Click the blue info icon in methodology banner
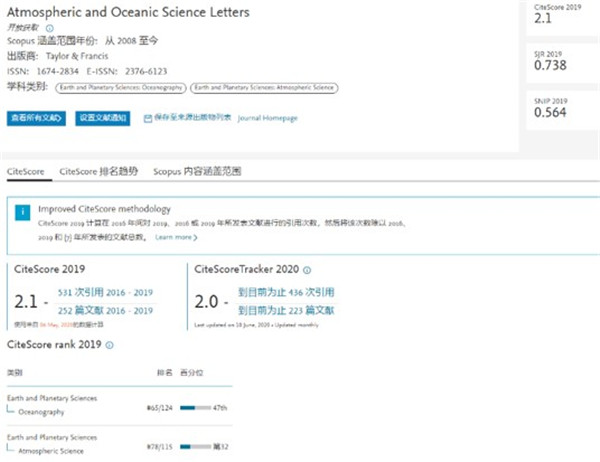This screenshot has height=462, width=600. pyautogui.click(x=22, y=212)
